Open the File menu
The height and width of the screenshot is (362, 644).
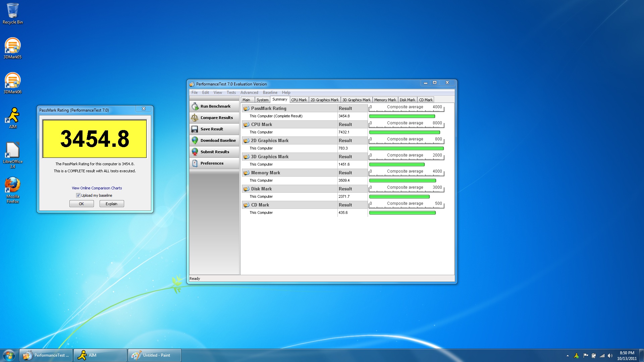pyautogui.click(x=195, y=93)
